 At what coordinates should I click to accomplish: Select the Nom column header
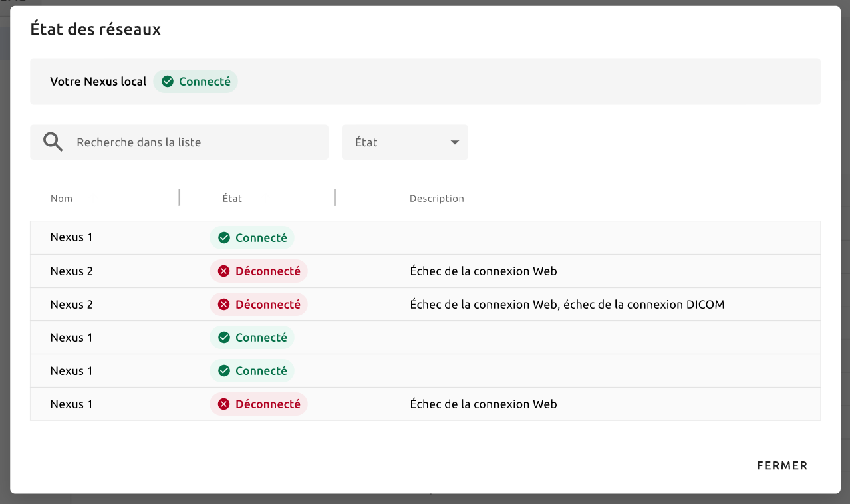(61, 199)
